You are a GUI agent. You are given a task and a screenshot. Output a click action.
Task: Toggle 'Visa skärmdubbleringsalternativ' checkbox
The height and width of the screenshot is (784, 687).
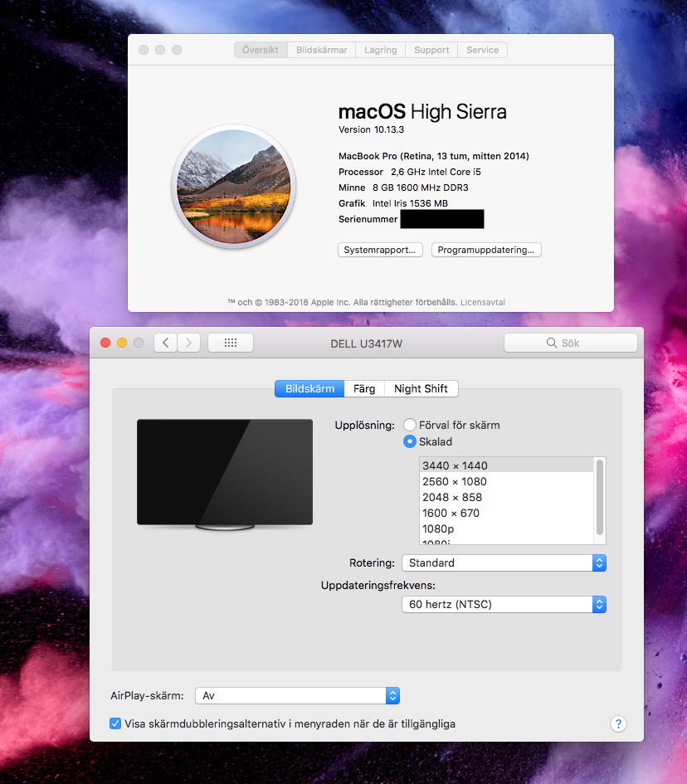point(115,723)
